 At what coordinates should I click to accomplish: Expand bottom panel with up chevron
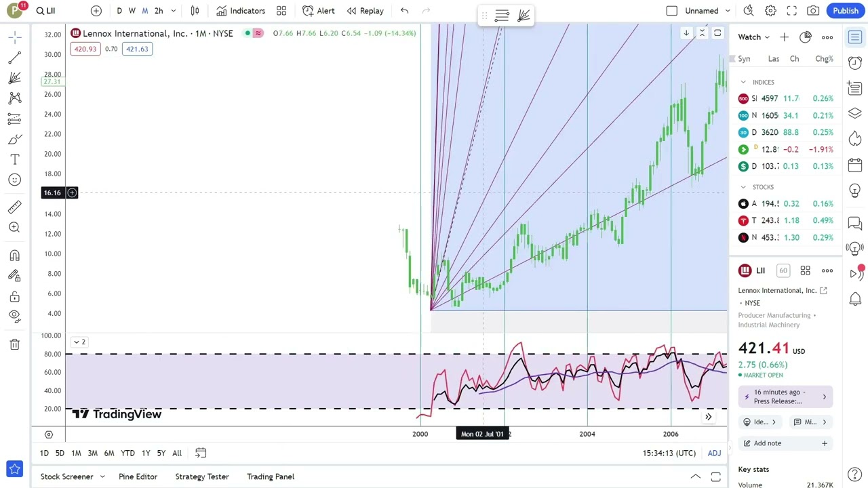[695, 477]
